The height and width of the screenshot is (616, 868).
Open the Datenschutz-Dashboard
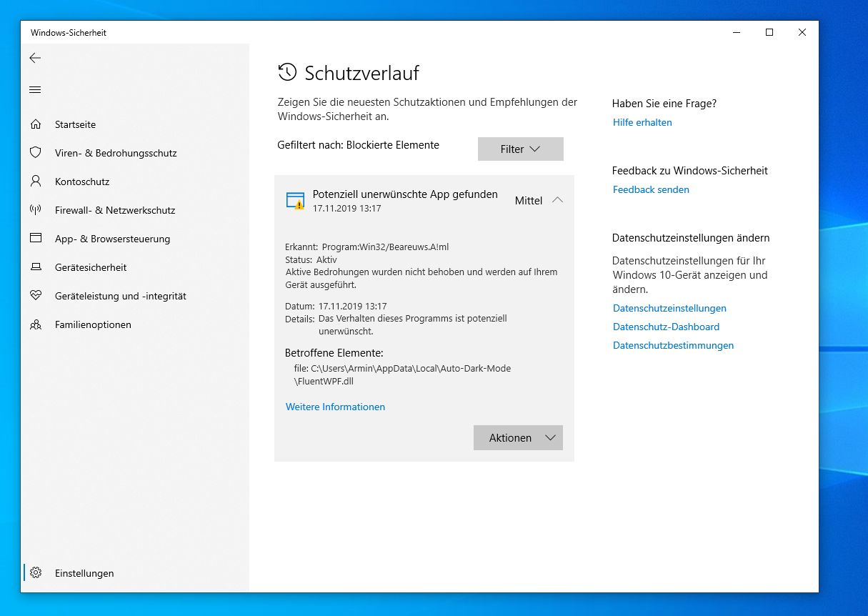click(x=666, y=327)
